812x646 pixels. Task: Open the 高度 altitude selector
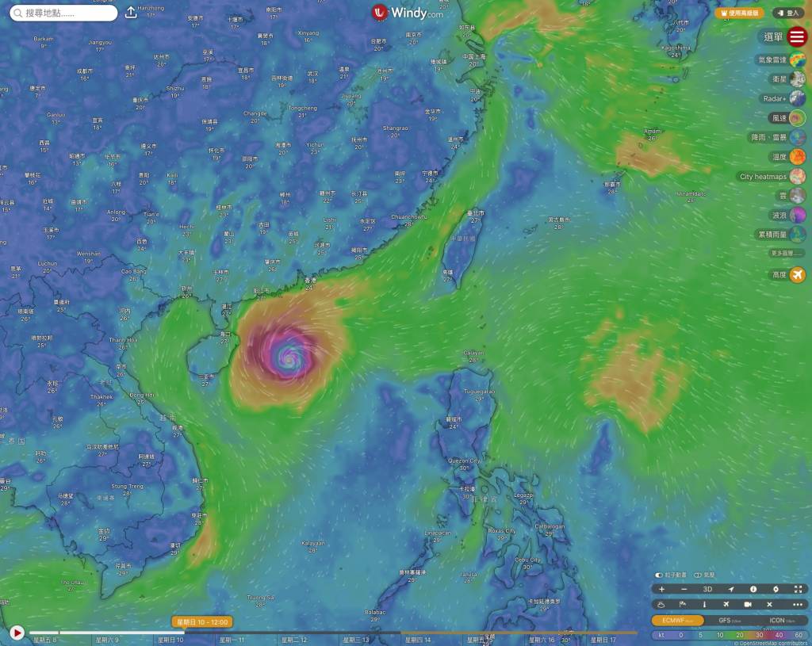click(x=797, y=275)
